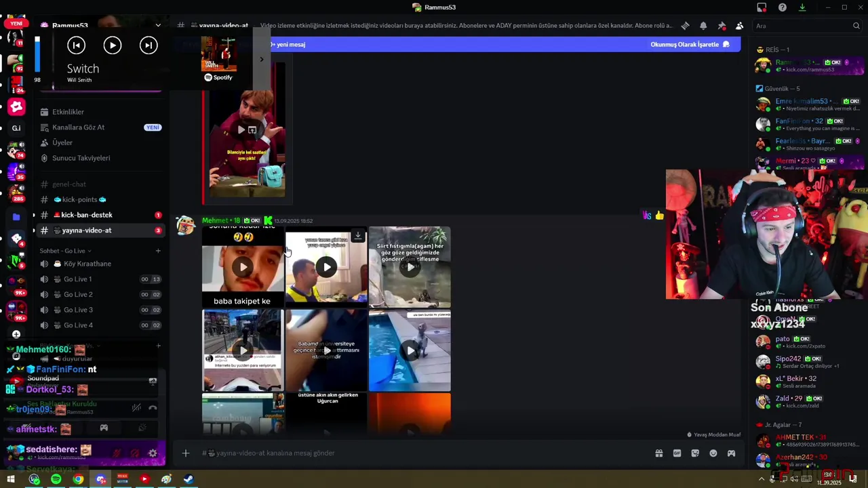
Task: Play the Siirt fıstığımla video thumbnail
Action: point(410,267)
